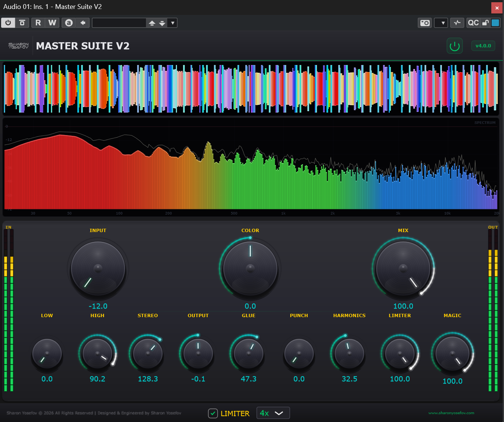Open the 4x oversampling dropdown
Screen dimensions: 504x422
click(x=273, y=413)
